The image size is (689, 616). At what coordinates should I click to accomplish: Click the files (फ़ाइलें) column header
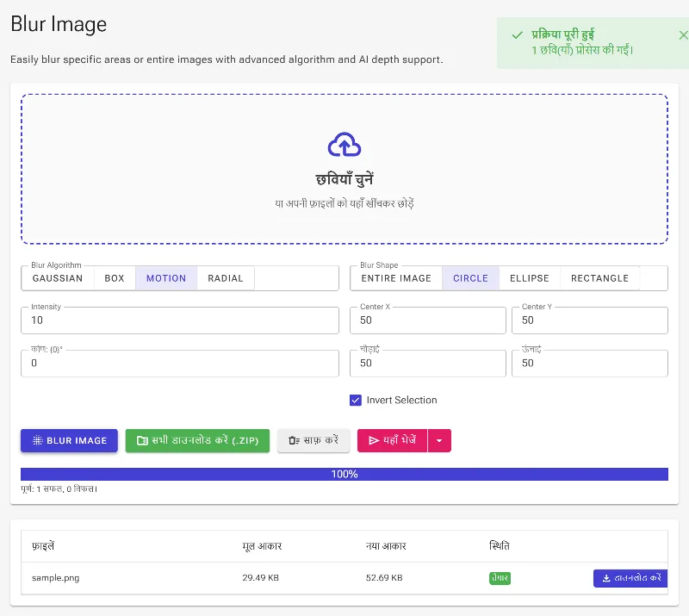(x=43, y=546)
